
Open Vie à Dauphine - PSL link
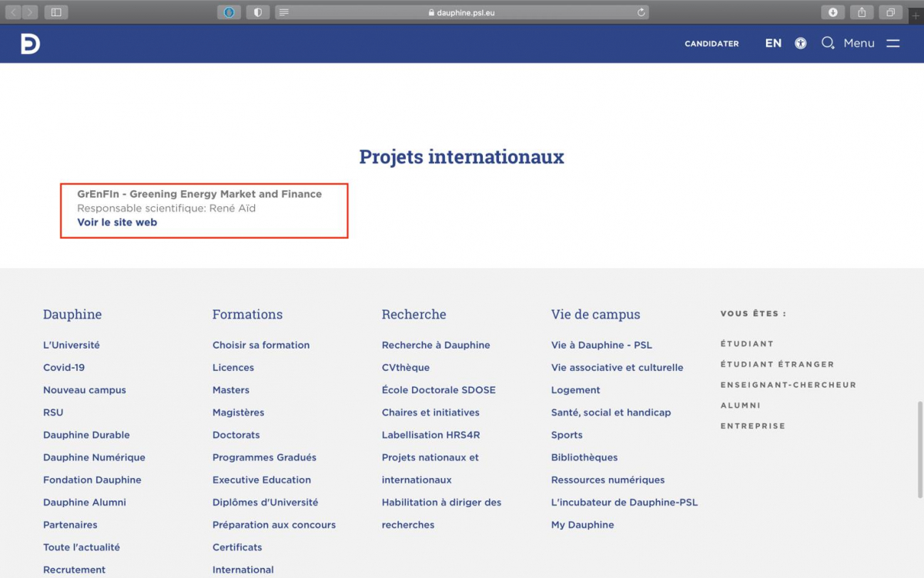[x=601, y=345]
